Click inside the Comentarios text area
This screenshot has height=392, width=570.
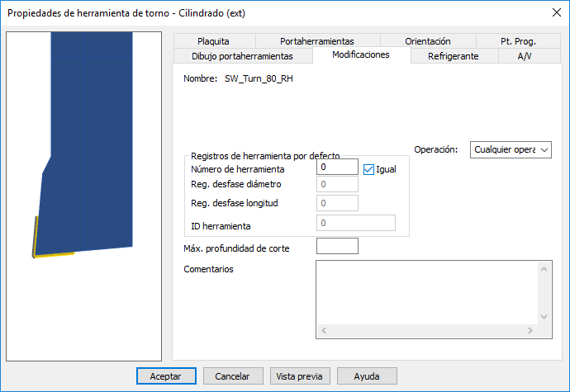pos(427,292)
